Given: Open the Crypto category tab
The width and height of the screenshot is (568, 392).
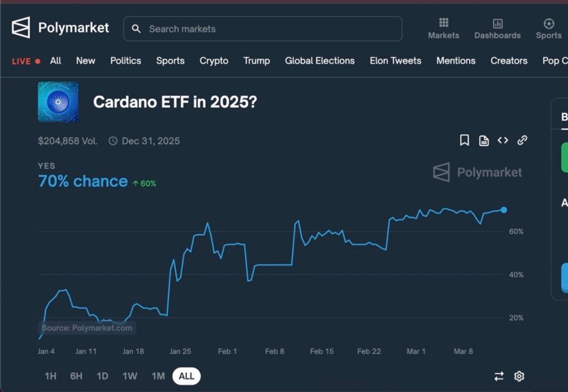Looking at the screenshot, I should (214, 61).
